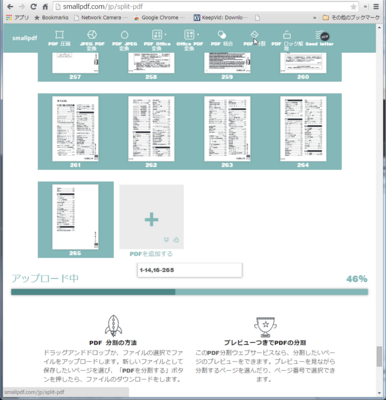Expand the Office PDF 変換 dropdown
The image size is (386, 400).
pyautogui.click(x=189, y=40)
